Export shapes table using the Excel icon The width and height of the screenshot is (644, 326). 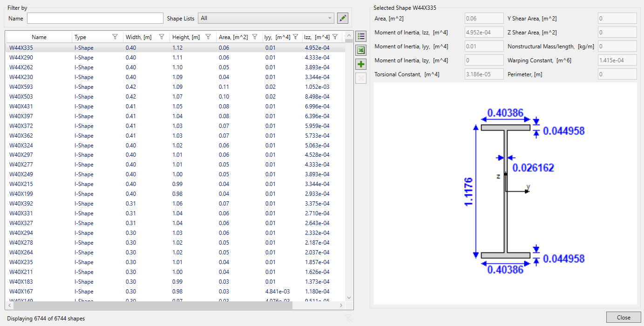coord(361,50)
